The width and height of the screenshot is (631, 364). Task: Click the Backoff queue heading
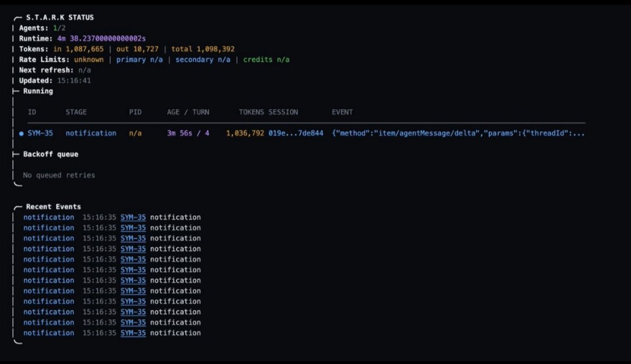pos(50,154)
